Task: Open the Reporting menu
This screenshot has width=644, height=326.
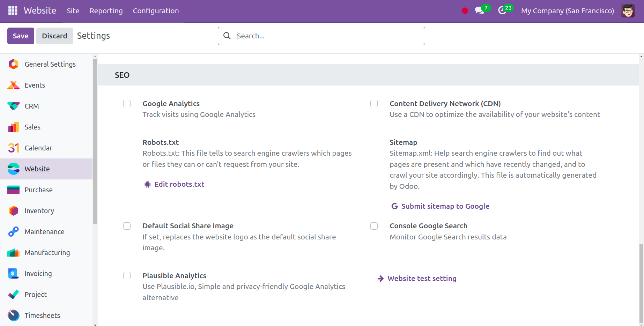Action: pyautogui.click(x=106, y=11)
